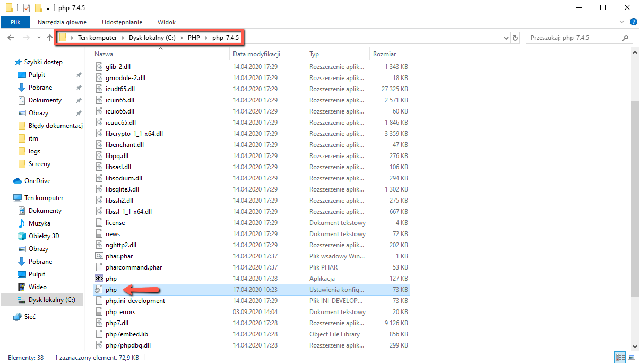Open Screeny folder in sidebar

click(39, 164)
